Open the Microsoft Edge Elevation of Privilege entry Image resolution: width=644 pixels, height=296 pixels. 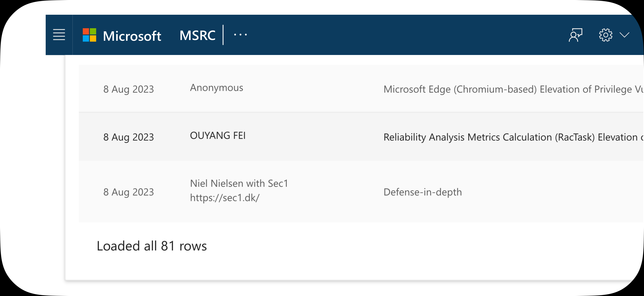tap(514, 89)
